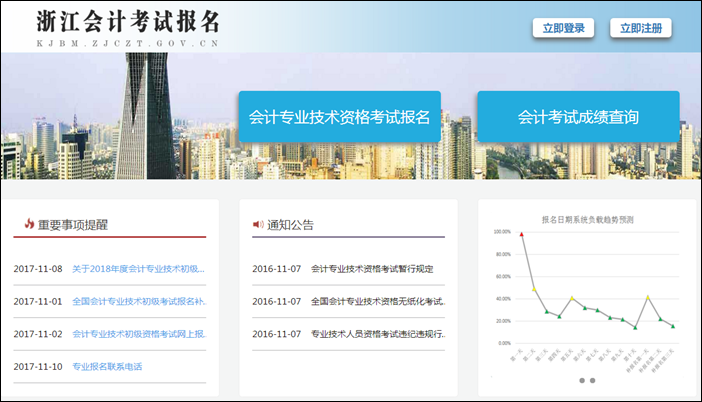702x402 pixels.
Task: Select the second carousel dot under chart
Action: (x=593, y=381)
